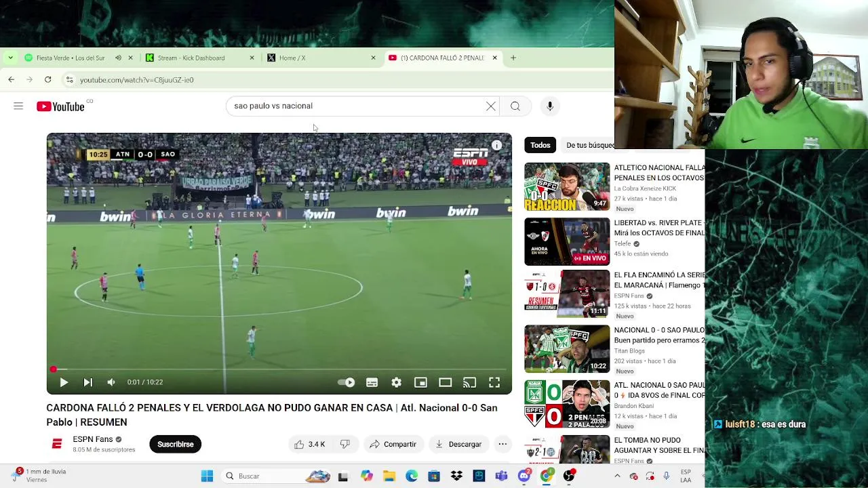Image resolution: width=868 pixels, height=488 pixels.
Task: Close the Kick Dashboard tab
Action: tap(252, 58)
